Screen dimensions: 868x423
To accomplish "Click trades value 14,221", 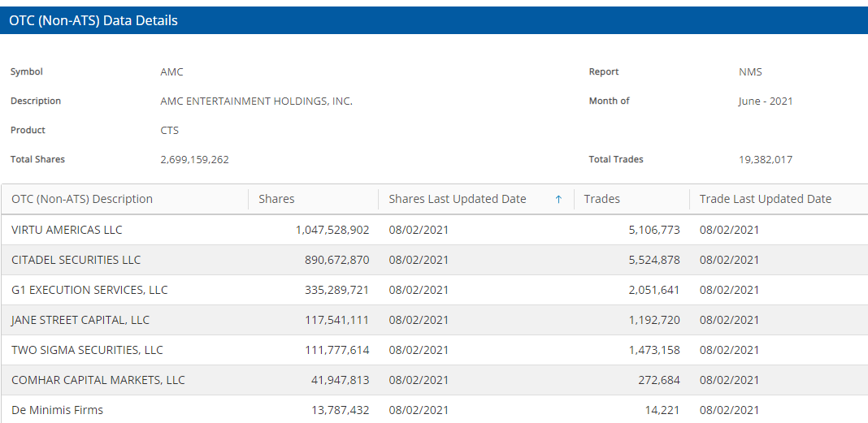I will point(664,410).
